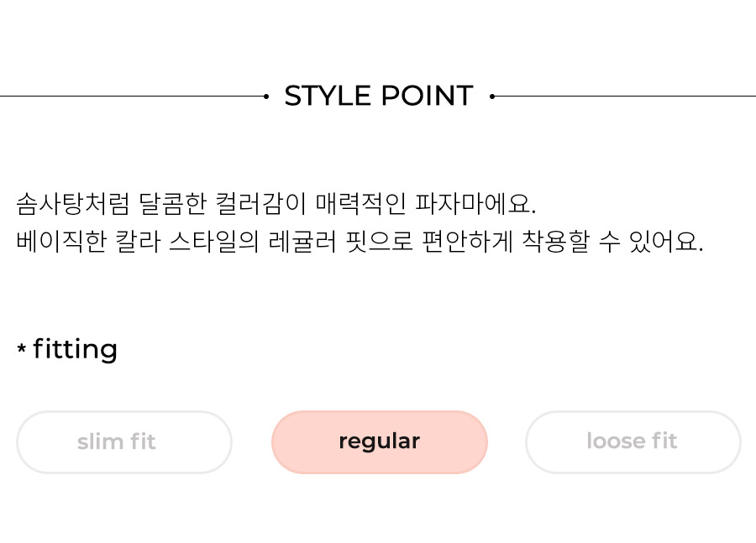
Task: Click the word 컬러감이
Action: [261, 203]
